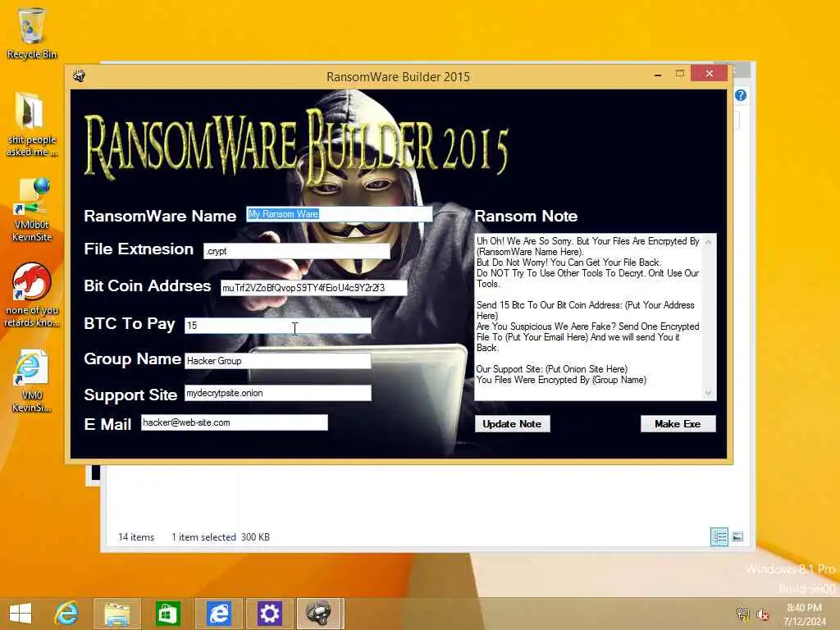Open help icon in the background Explorer window

click(741, 95)
